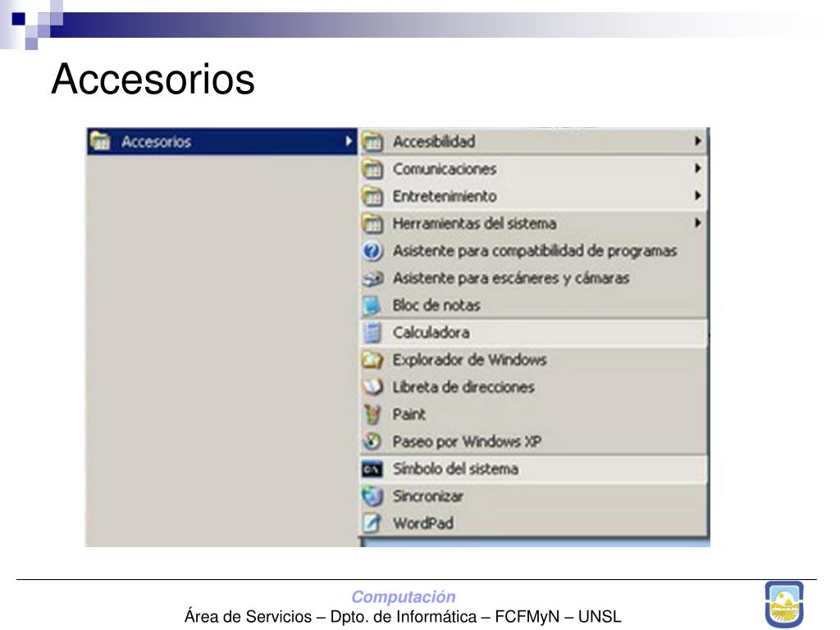Viewport: 840px width, 630px height.
Task: Open the Accesibilidad menu entry
Action: (x=533, y=141)
